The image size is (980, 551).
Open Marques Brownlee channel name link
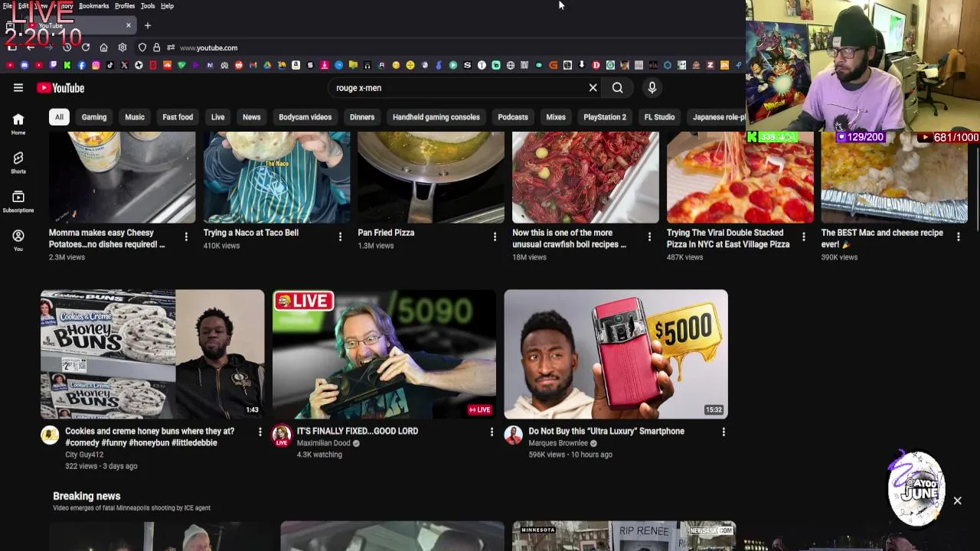point(558,443)
